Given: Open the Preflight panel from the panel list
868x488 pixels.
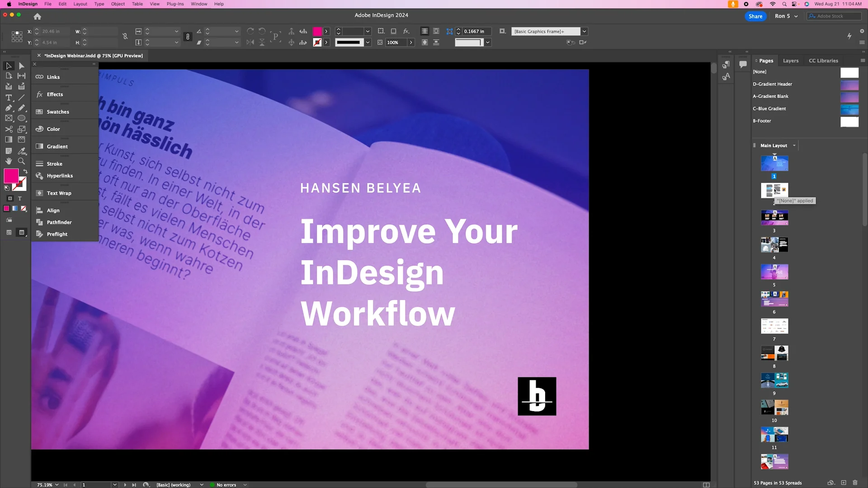Looking at the screenshot, I should [x=56, y=234].
